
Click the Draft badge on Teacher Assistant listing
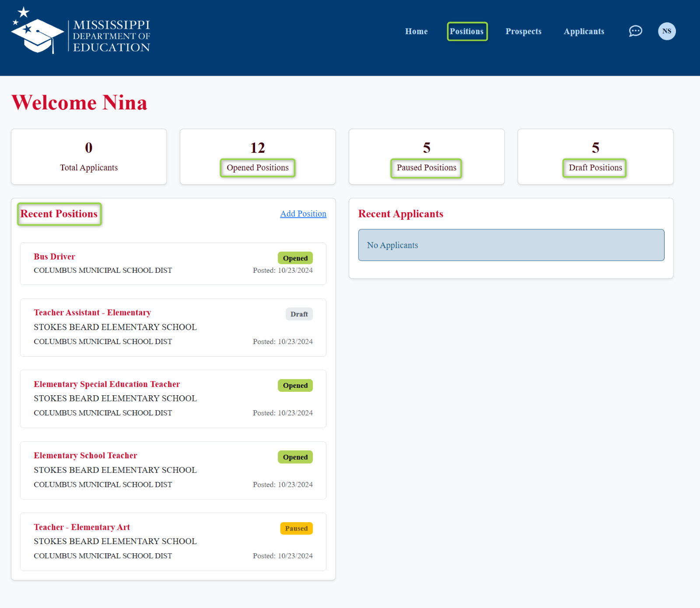pos(299,314)
